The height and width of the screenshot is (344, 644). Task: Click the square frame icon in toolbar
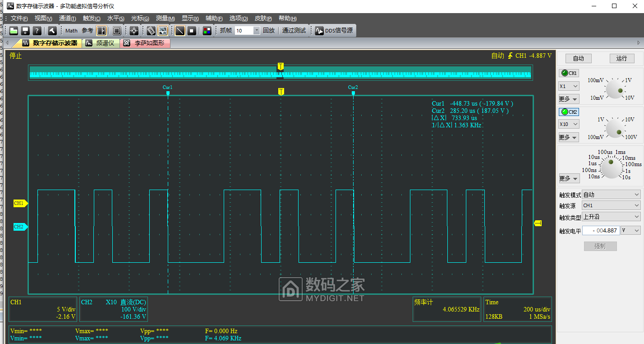click(x=117, y=31)
